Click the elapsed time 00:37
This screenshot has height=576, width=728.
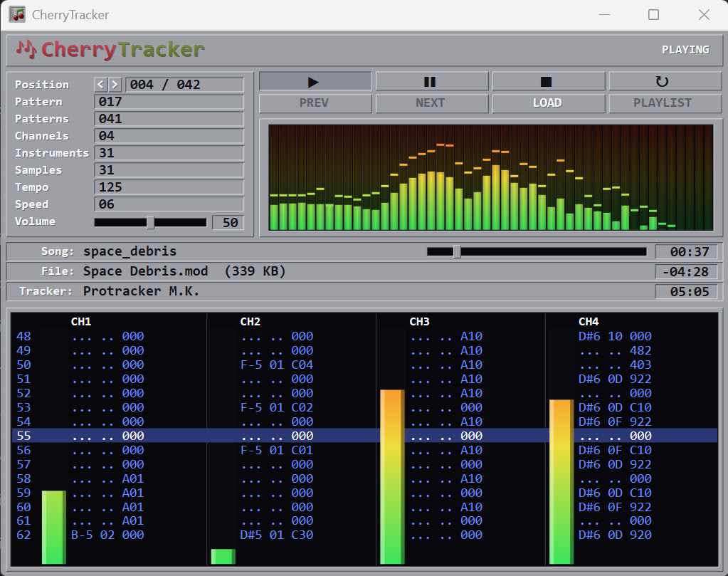pyautogui.click(x=687, y=252)
